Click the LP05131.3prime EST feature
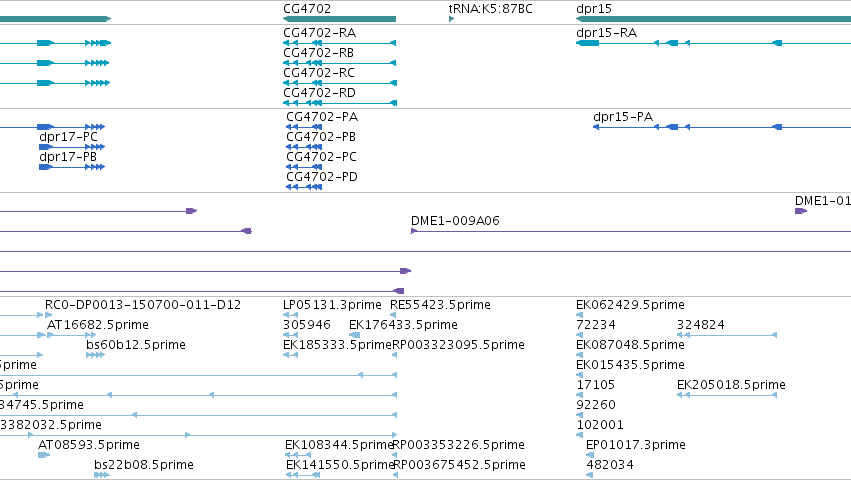 coord(290,315)
